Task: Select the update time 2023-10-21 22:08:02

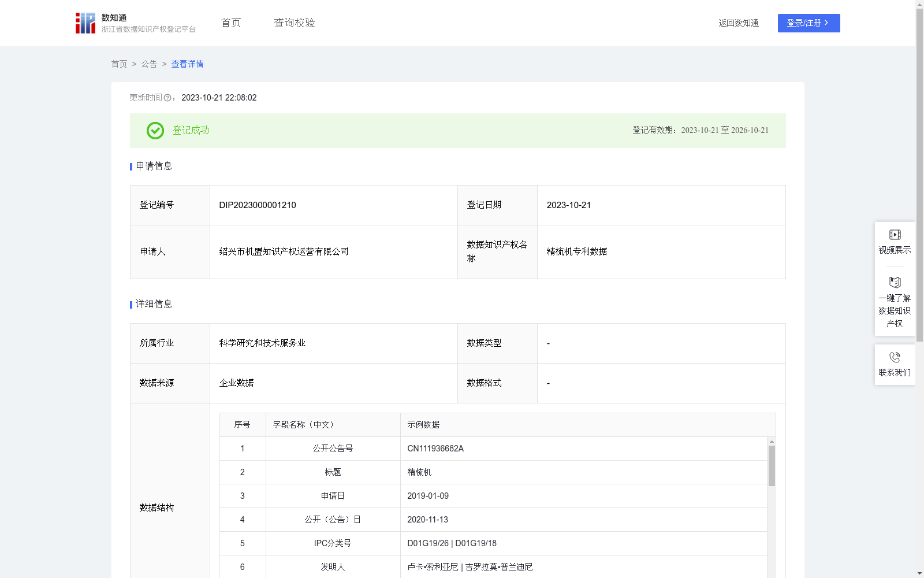Action: coord(219,98)
